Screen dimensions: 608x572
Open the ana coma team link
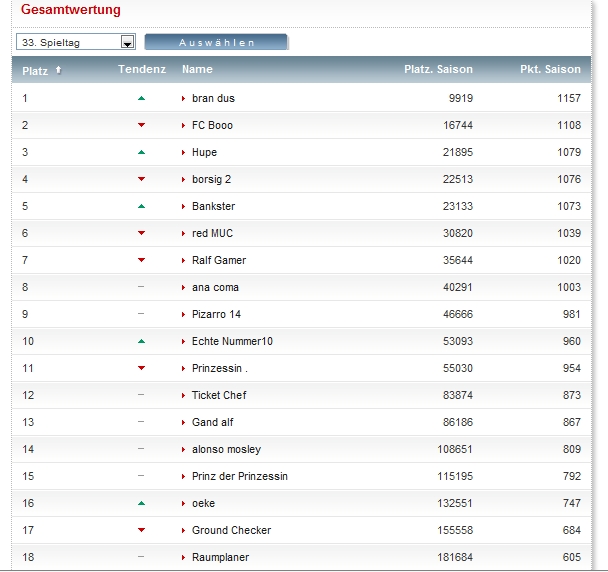click(215, 287)
